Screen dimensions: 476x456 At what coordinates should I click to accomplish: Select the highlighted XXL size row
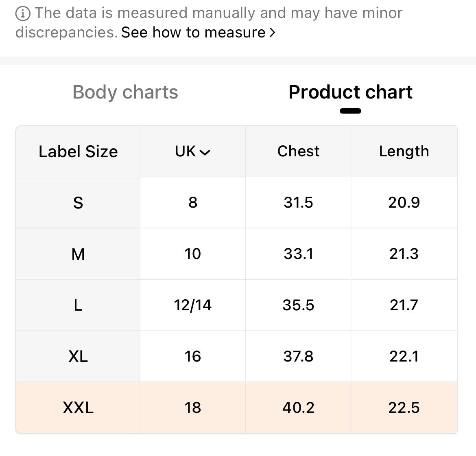click(x=78, y=408)
